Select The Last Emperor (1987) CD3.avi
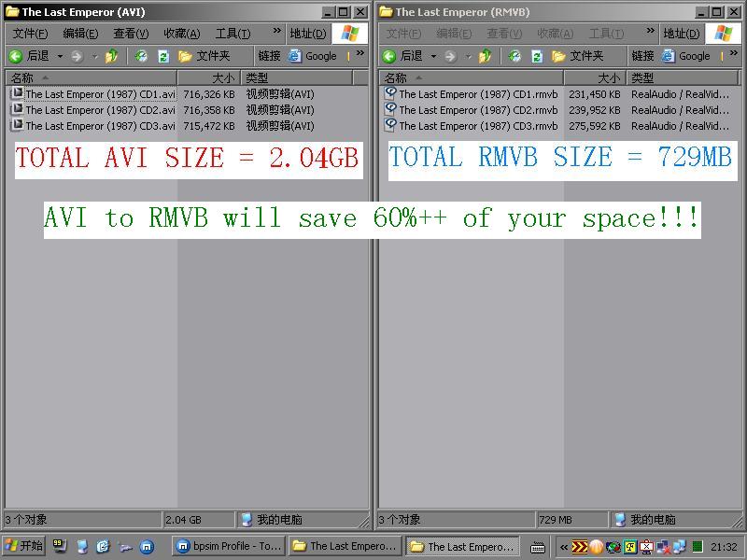 tap(101, 126)
